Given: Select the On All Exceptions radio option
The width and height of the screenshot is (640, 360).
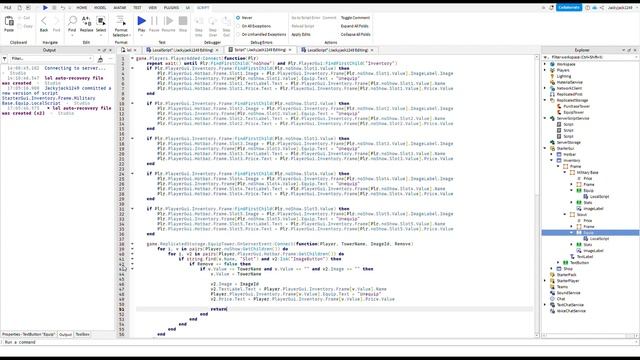Looking at the screenshot, I should click(238, 26).
